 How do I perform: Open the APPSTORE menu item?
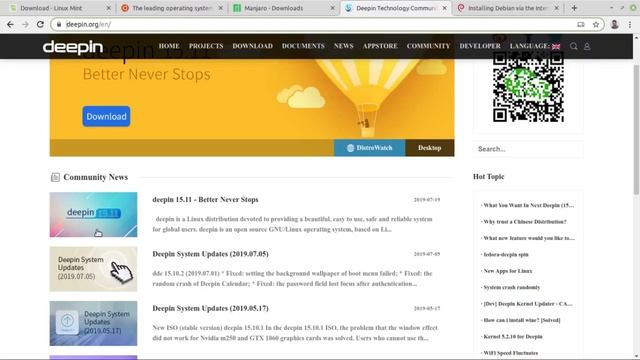coord(380,46)
